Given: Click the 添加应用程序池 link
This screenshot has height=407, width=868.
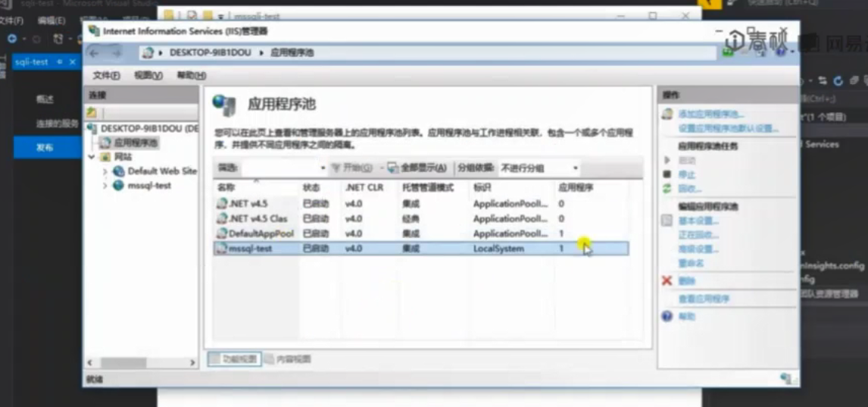Looking at the screenshot, I should pyautogui.click(x=711, y=114).
